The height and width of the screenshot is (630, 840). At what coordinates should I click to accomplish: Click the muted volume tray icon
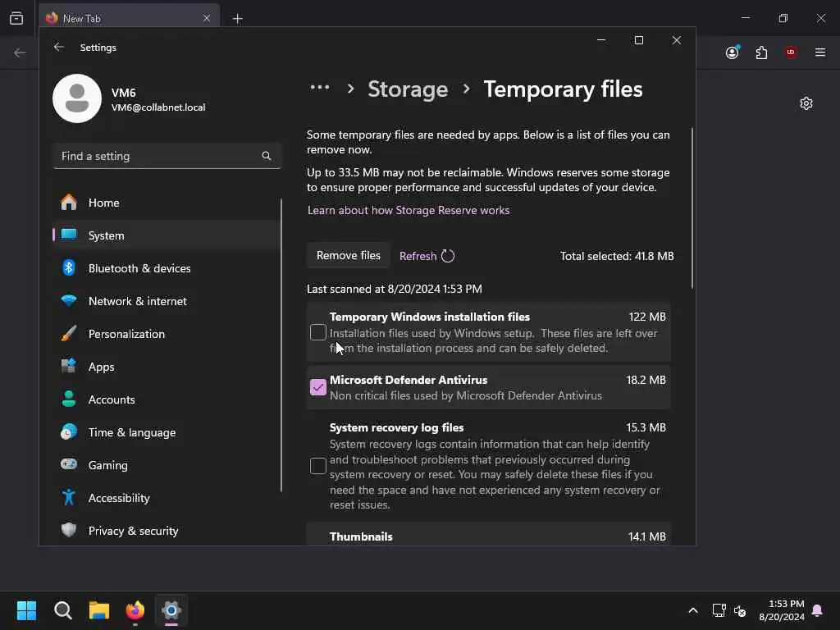click(x=740, y=610)
